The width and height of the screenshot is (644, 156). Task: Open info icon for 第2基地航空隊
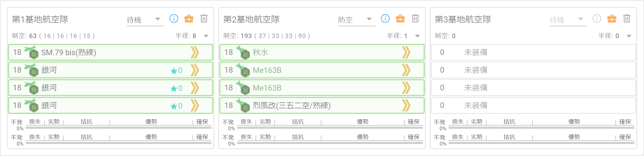pyautogui.click(x=385, y=18)
